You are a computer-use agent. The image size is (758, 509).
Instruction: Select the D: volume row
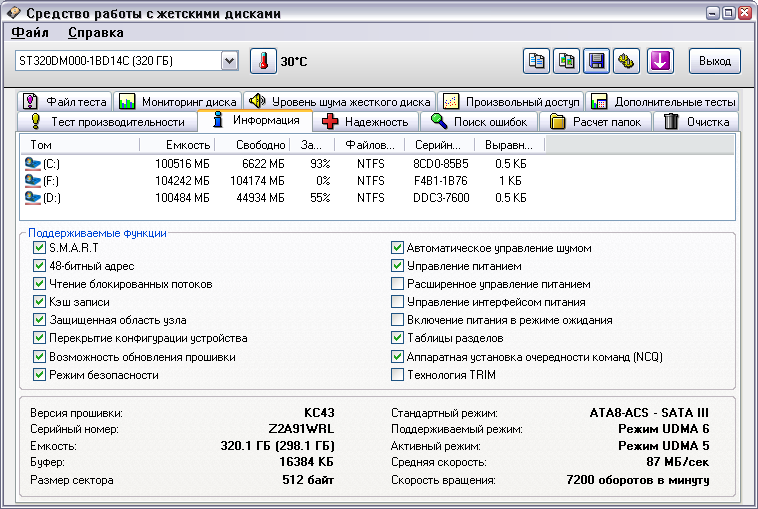click(50, 197)
